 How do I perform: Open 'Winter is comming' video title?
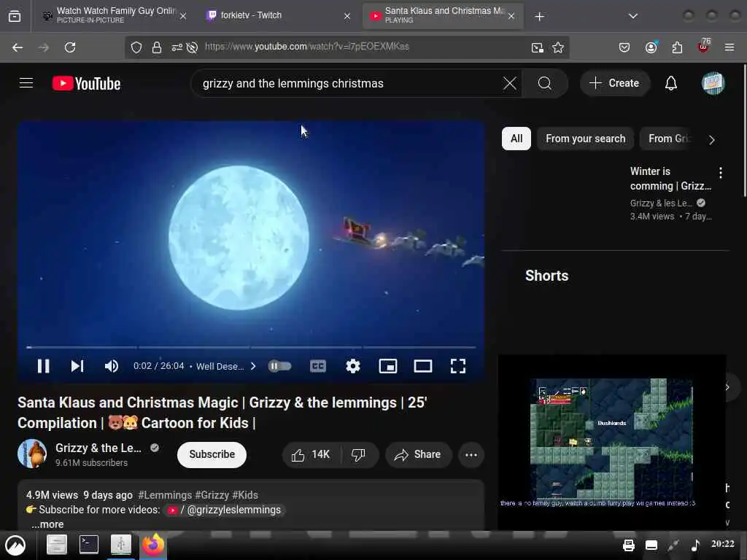click(x=671, y=179)
